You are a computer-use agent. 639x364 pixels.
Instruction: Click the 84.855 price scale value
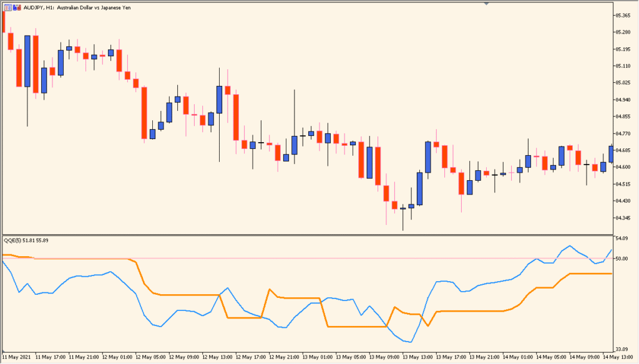(x=623, y=117)
